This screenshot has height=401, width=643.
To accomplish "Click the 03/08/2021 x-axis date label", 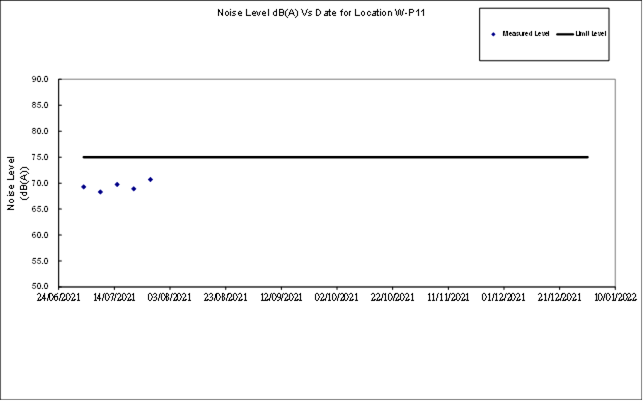I will click(170, 297).
